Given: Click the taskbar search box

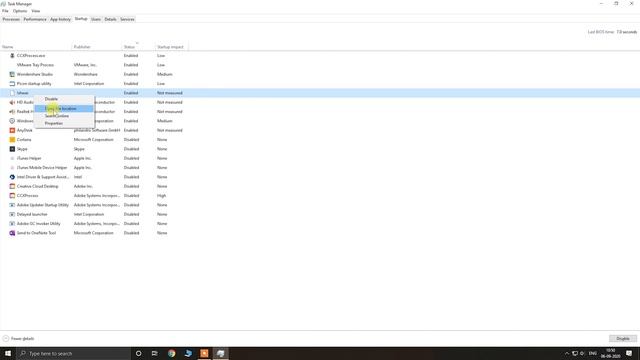Looking at the screenshot, I should 73,353.
